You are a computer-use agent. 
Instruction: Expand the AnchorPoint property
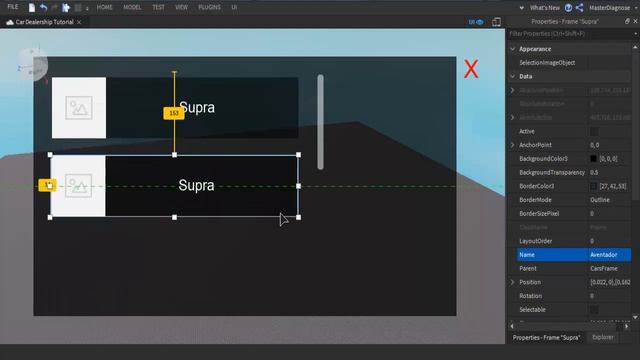(x=513, y=145)
